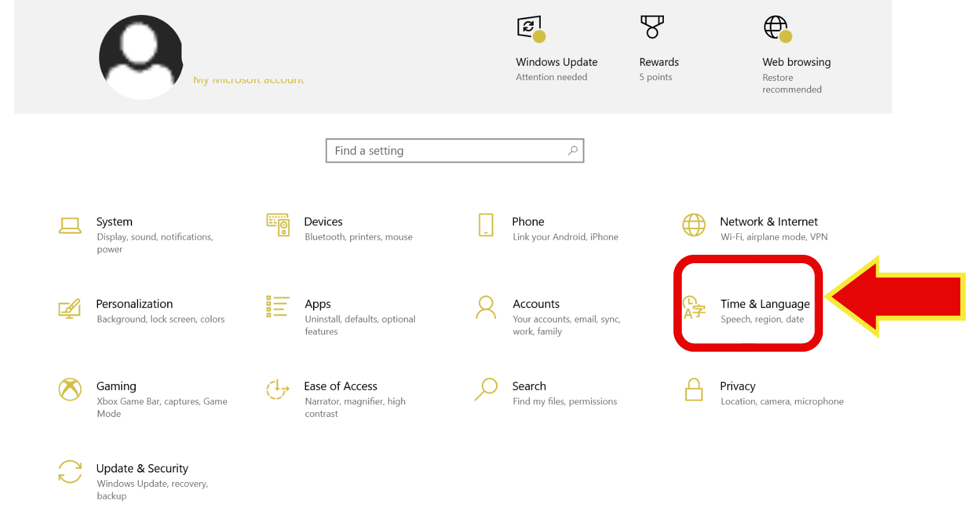980x512 pixels.
Task: Open Ease of Access title
Action: click(x=341, y=386)
